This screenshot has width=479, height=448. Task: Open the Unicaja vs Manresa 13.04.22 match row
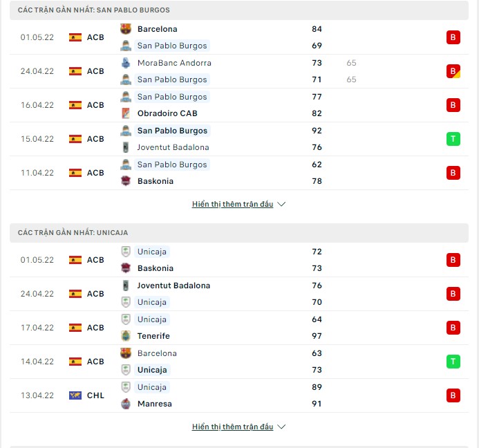pyautogui.click(x=239, y=395)
